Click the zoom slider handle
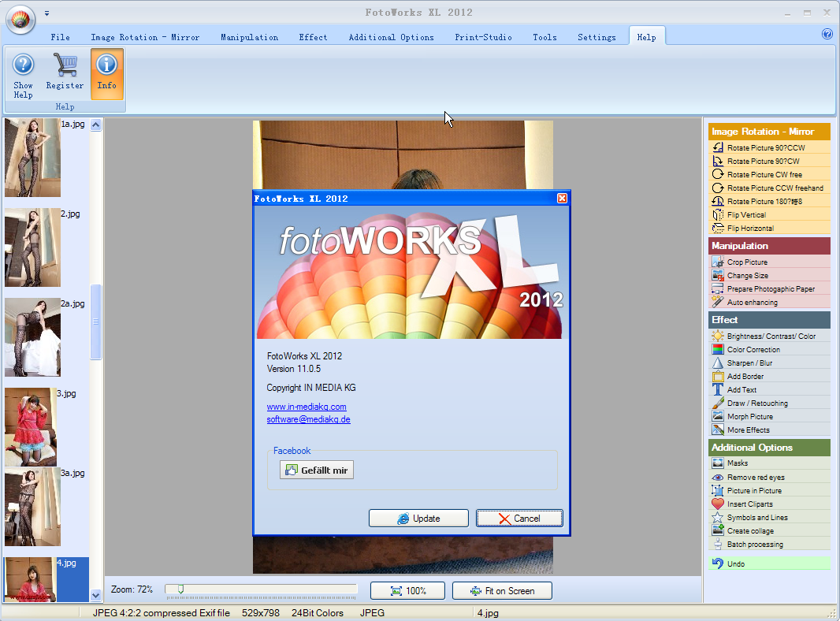Image resolution: width=840 pixels, height=621 pixels. (180, 589)
